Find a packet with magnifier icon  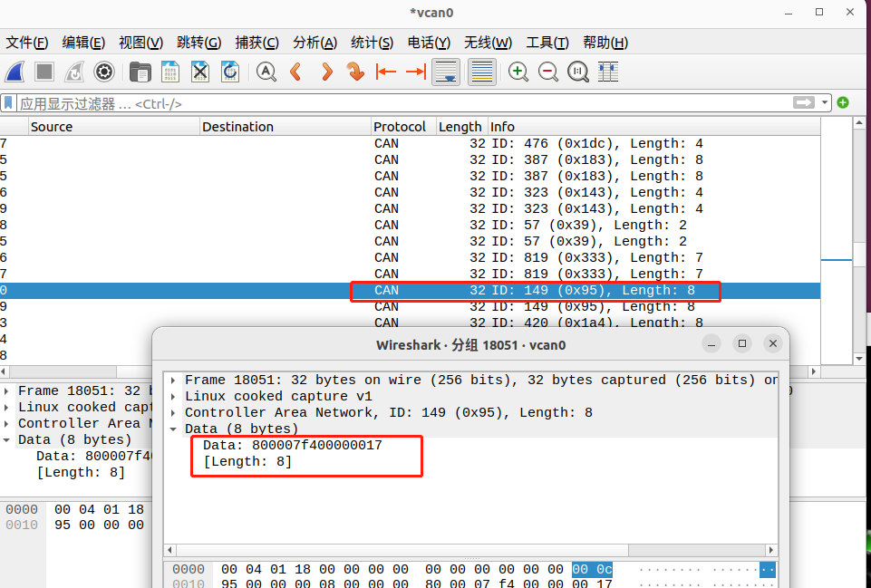[266, 72]
